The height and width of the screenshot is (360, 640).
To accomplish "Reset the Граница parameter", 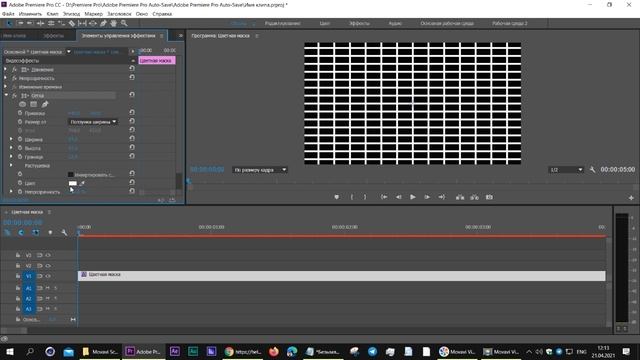I will click(x=132, y=156).
